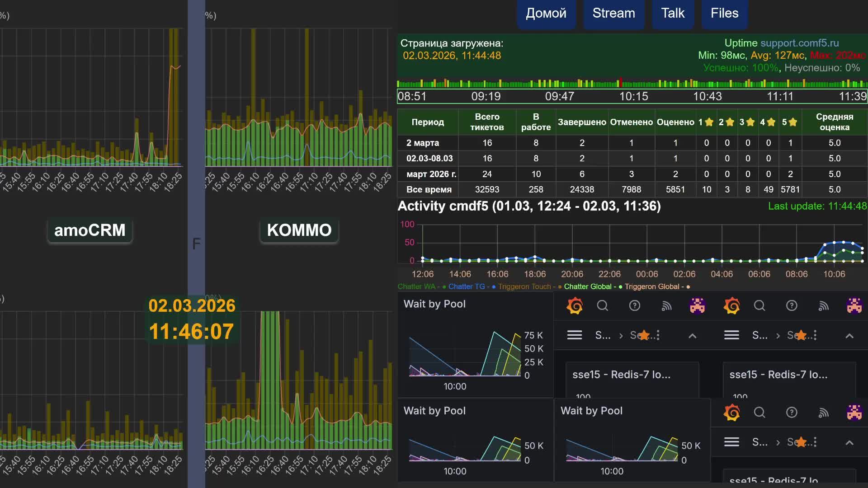Open the user avatar in the top-right Grafana panel
The image size is (868, 488).
[x=854, y=306]
